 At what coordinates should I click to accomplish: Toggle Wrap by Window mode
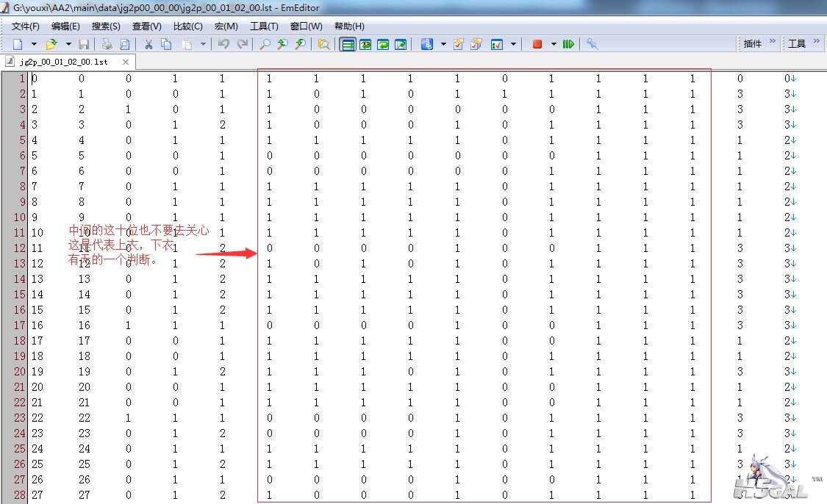[383, 44]
